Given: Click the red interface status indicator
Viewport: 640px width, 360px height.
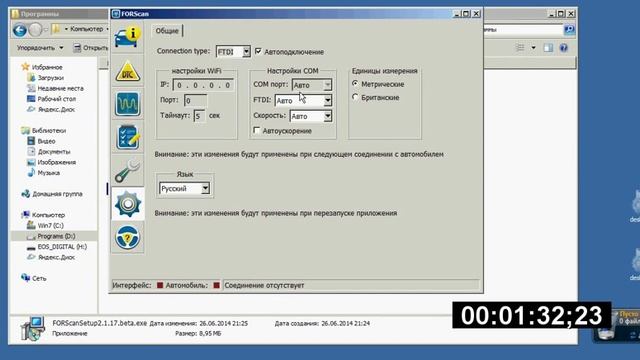Looking at the screenshot, I should (x=160, y=285).
